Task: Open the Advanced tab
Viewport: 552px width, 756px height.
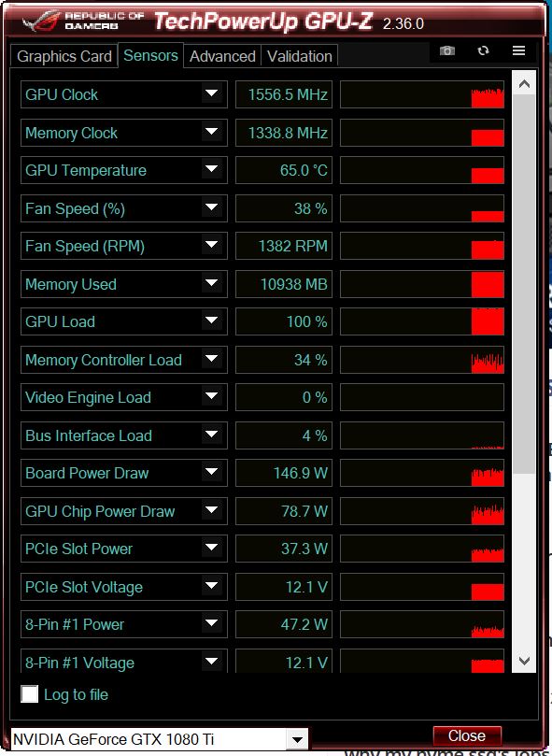Action: click(x=222, y=56)
